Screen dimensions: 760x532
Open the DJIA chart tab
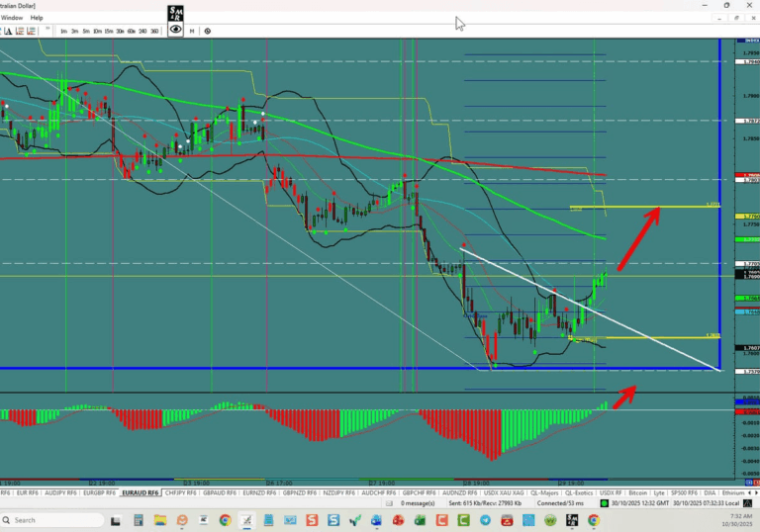(710, 492)
